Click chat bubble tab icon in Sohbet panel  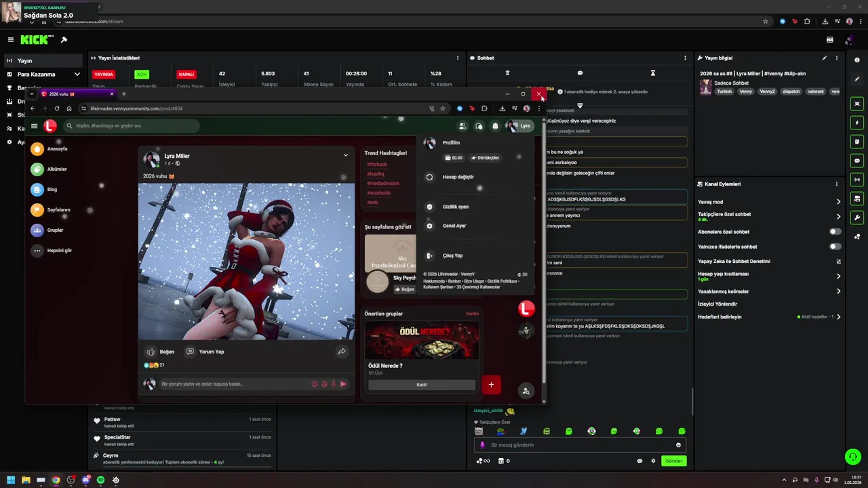click(x=580, y=73)
